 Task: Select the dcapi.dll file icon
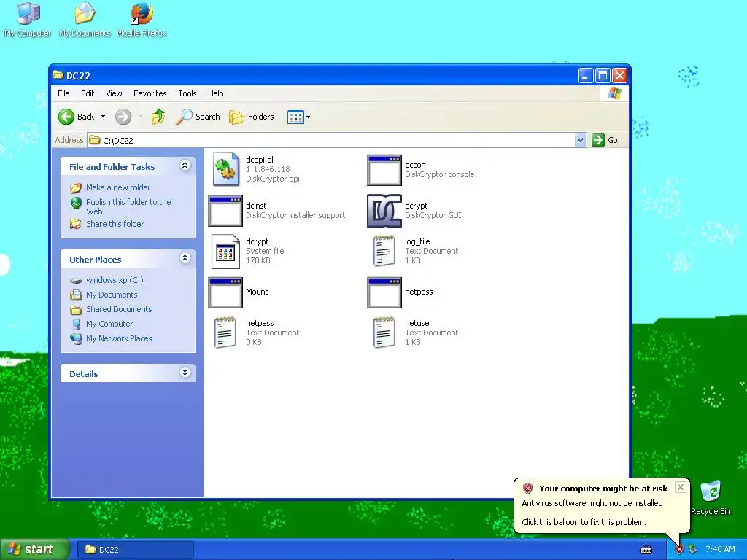(x=226, y=169)
